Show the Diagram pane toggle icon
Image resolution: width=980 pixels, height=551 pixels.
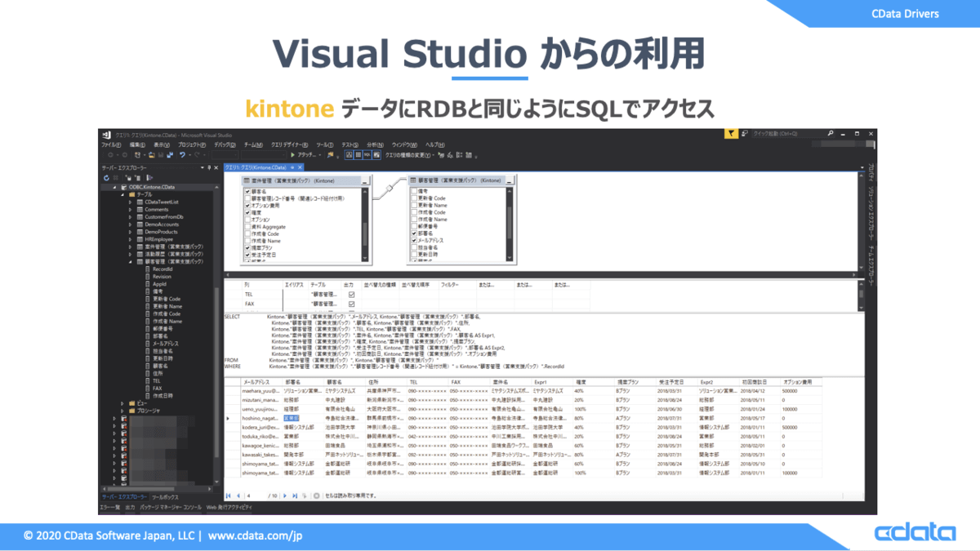pos(349,155)
